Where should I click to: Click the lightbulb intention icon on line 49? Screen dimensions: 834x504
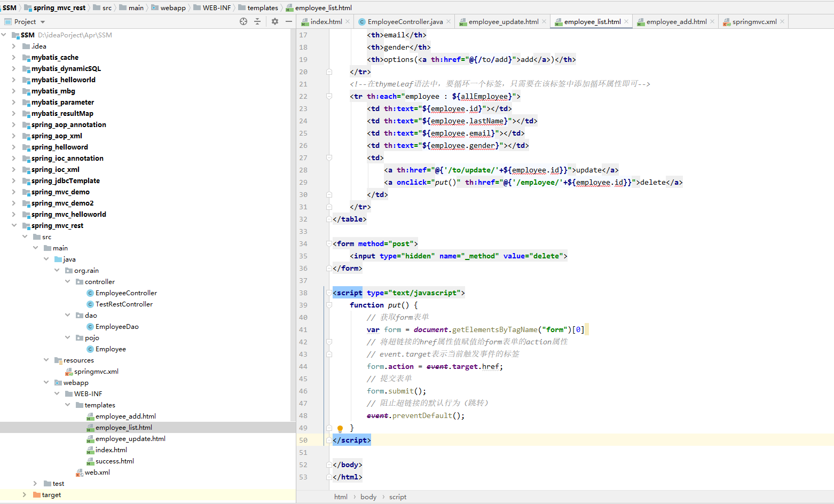(340, 428)
